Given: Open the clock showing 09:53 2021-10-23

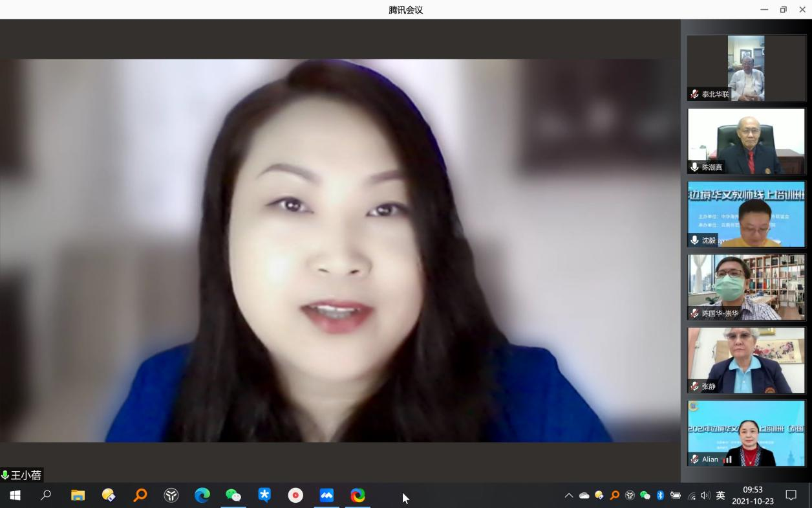Looking at the screenshot, I should [753, 496].
